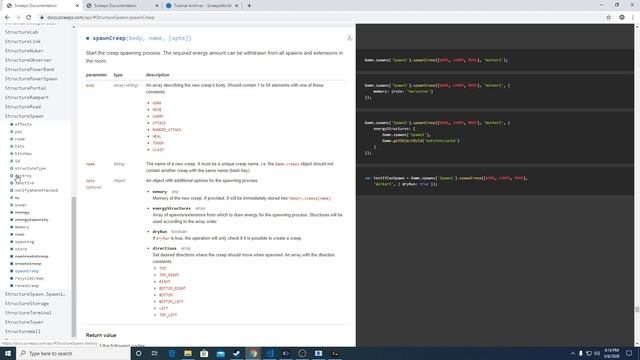Open StructurePowerBank in the sidebar
The height and width of the screenshot is (360, 640).
(29, 69)
